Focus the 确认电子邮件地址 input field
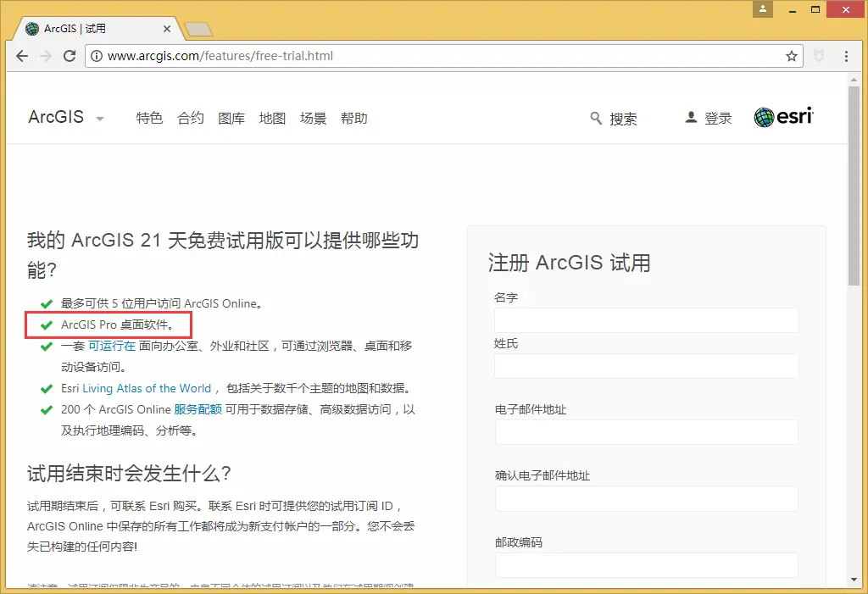Image resolution: width=868 pixels, height=594 pixels. (647, 499)
